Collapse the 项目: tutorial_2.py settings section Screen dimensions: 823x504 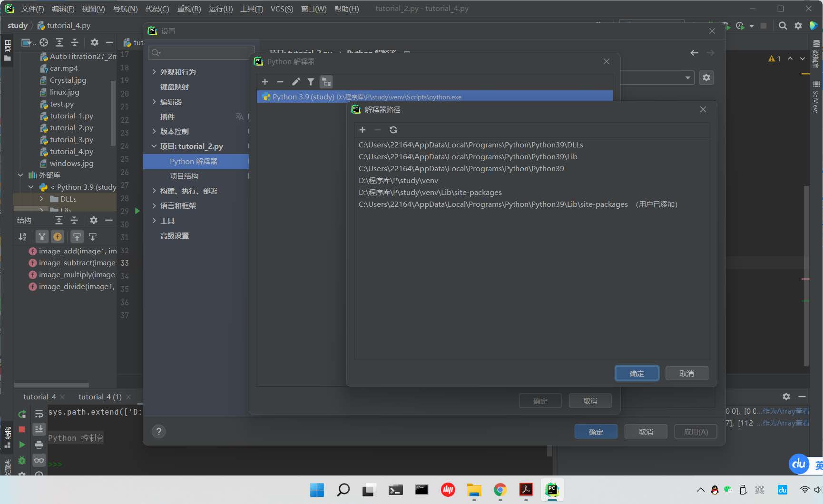[154, 146]
